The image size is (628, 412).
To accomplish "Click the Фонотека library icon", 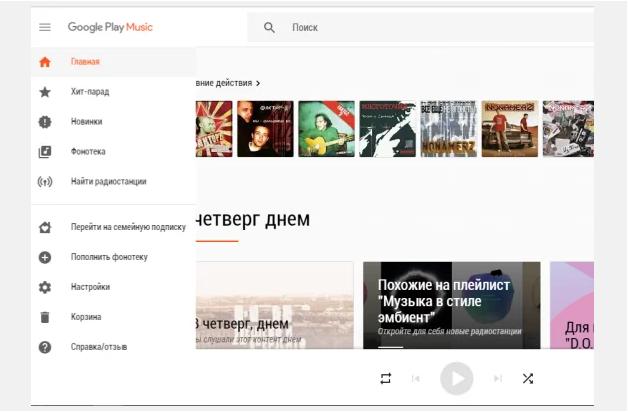I will [45, 152].
